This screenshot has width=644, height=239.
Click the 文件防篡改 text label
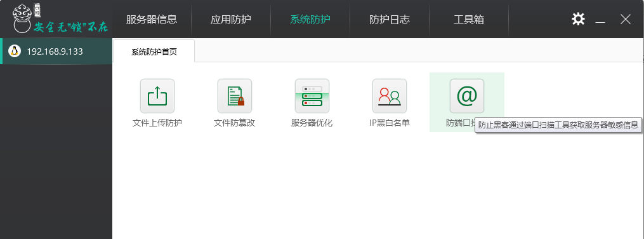(x=235, y=123)
